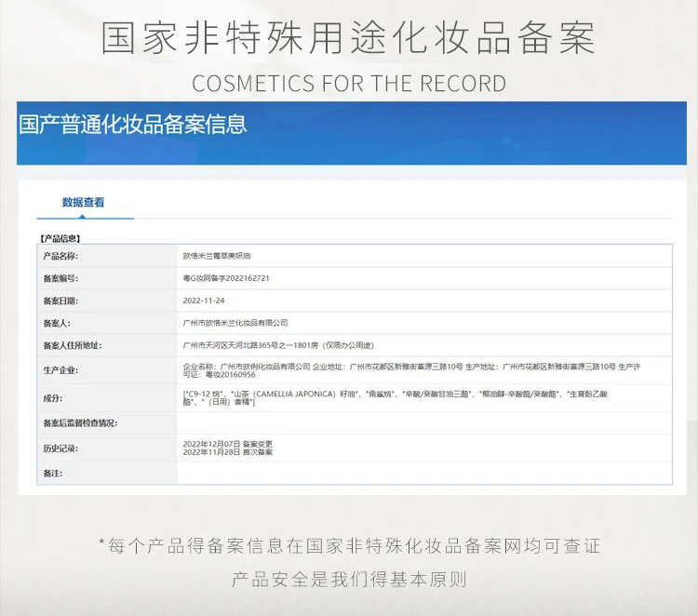
Task: Click record number 粤G妆网备字2022162721
Action: pyautogui.click(x=226, y=277)
